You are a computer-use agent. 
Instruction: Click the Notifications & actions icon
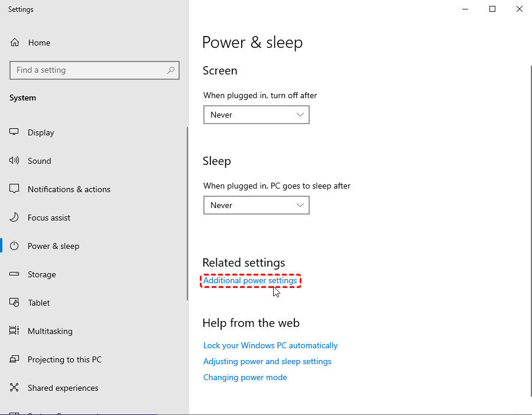14,189
